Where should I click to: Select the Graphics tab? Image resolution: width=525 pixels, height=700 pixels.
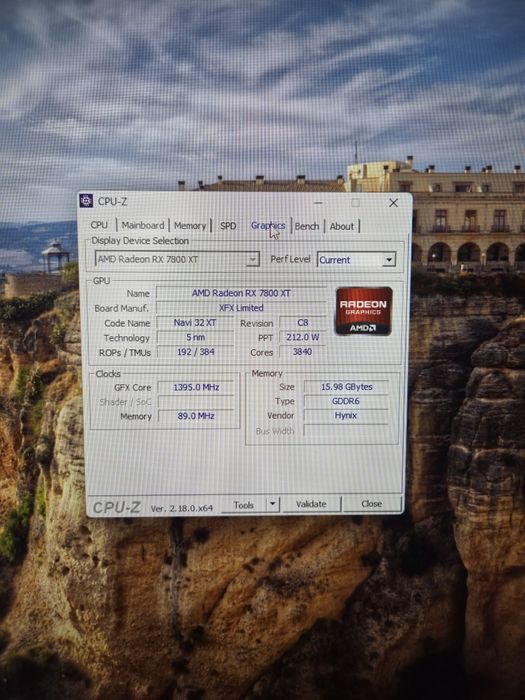268,226
